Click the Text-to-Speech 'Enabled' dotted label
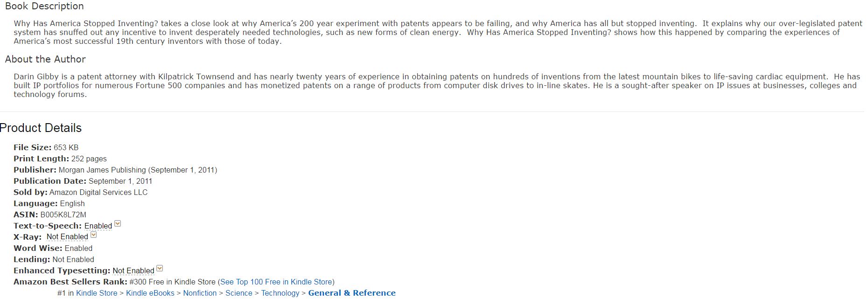 (x=98, y=226)
